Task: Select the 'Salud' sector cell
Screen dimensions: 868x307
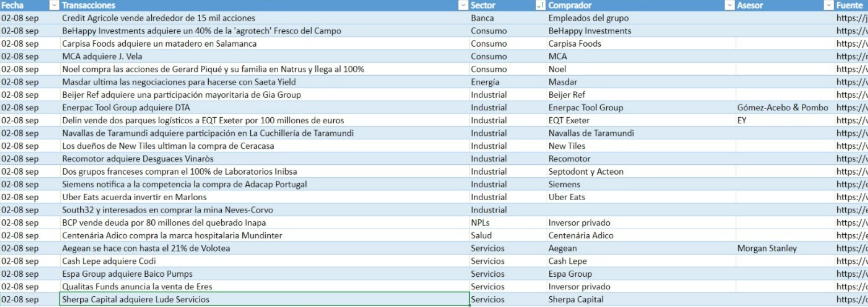Action: (507, 235)
